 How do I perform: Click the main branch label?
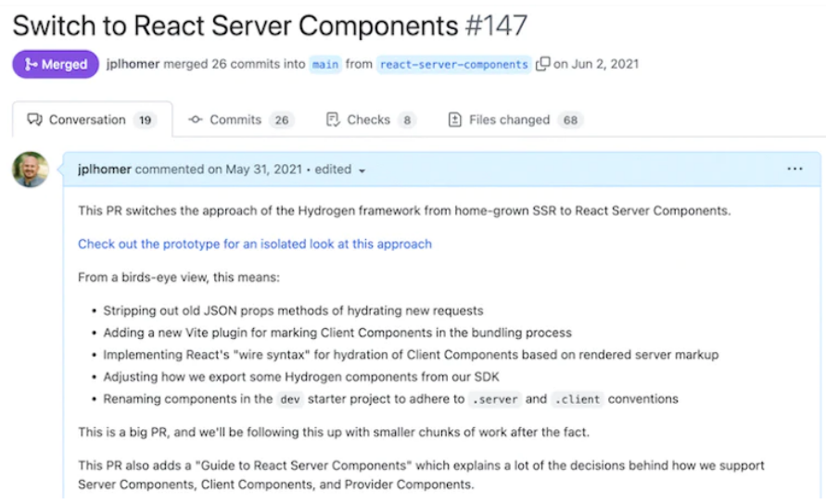[x=325, y=64]
